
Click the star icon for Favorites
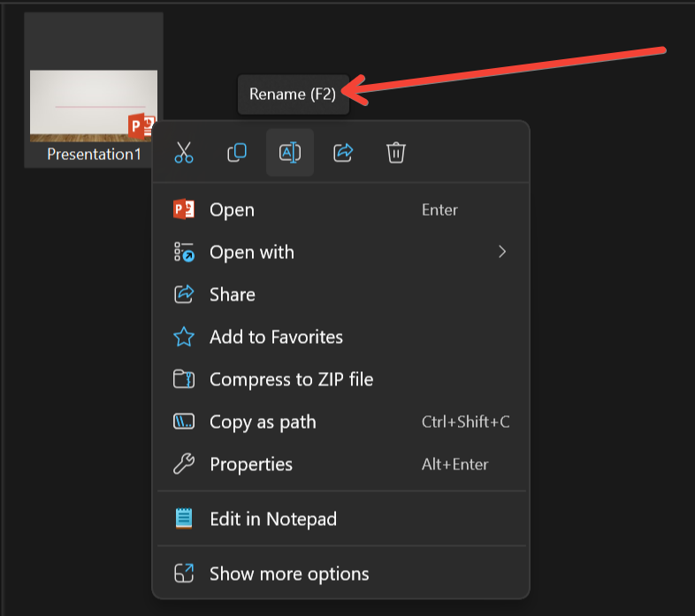(x=184, y=337)
